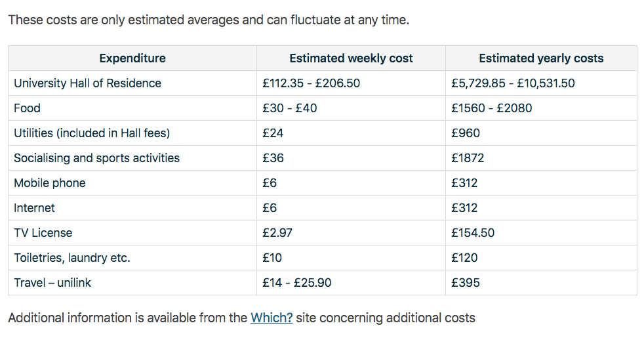Click the £112.35 - £206.50 weekly cost
644x338 pixels.
311,83
